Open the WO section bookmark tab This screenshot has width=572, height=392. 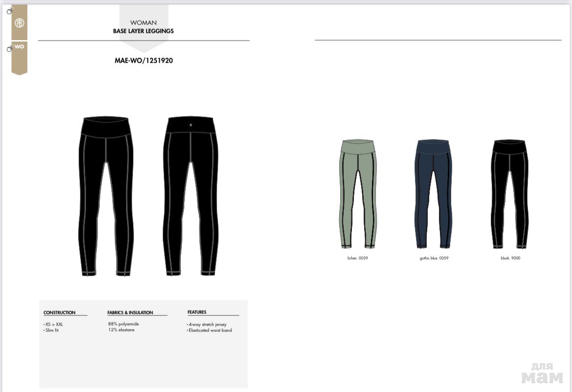click(x=20, y=58)
